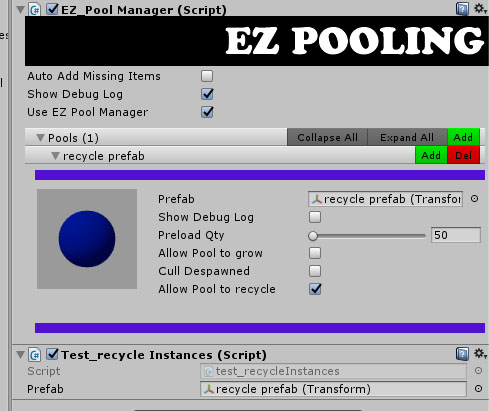Viewport: 489px width, 411px height.
Task: Click red Del button for recycle prefab
Action: (463, 155)
